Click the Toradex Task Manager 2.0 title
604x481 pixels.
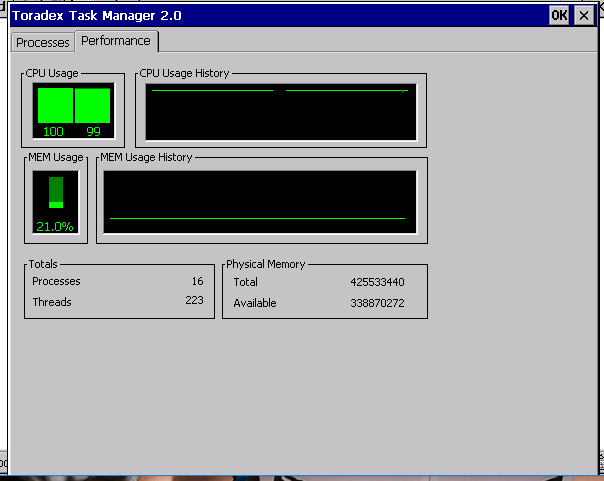pos(97,16)
